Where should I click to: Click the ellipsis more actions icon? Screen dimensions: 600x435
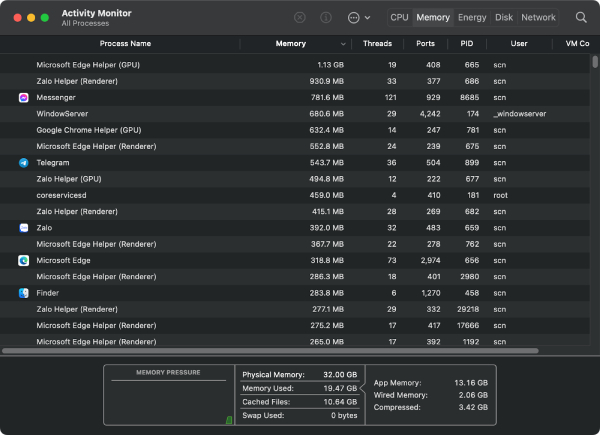tap(354, 18)
